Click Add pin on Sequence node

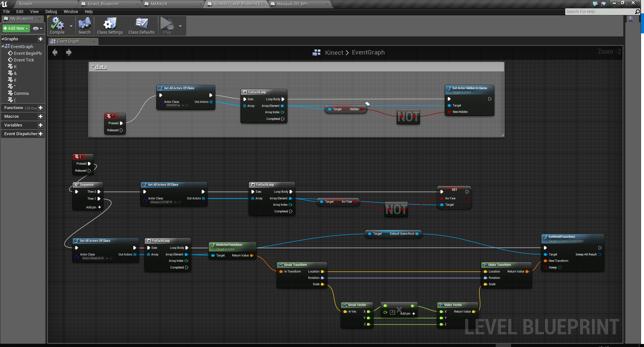pos(93,207)
